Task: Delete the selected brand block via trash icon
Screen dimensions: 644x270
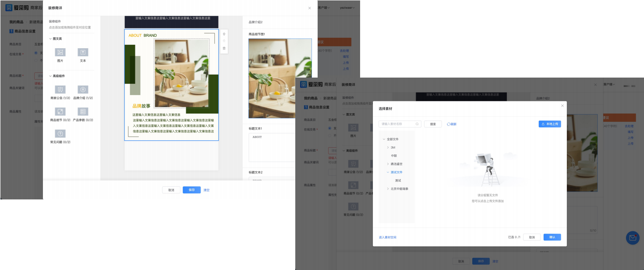Action: 224,48
